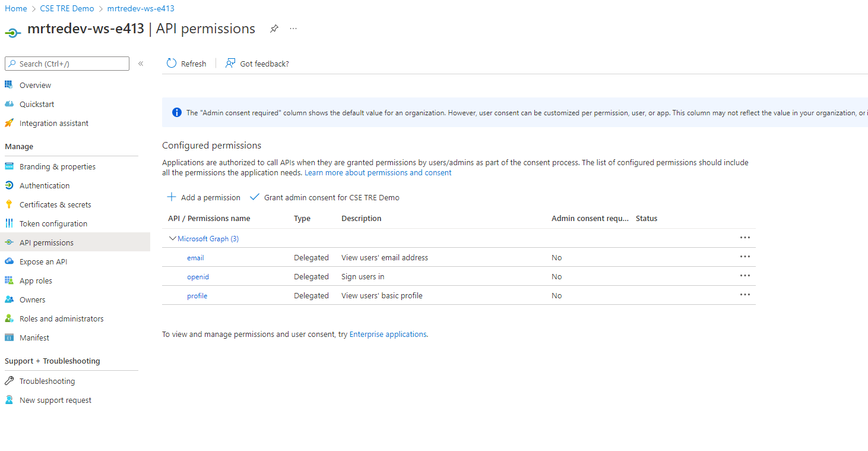Screen dimensions: 868x451
Task: Select Owners in the Manage menu
Action: click(32, 299)
